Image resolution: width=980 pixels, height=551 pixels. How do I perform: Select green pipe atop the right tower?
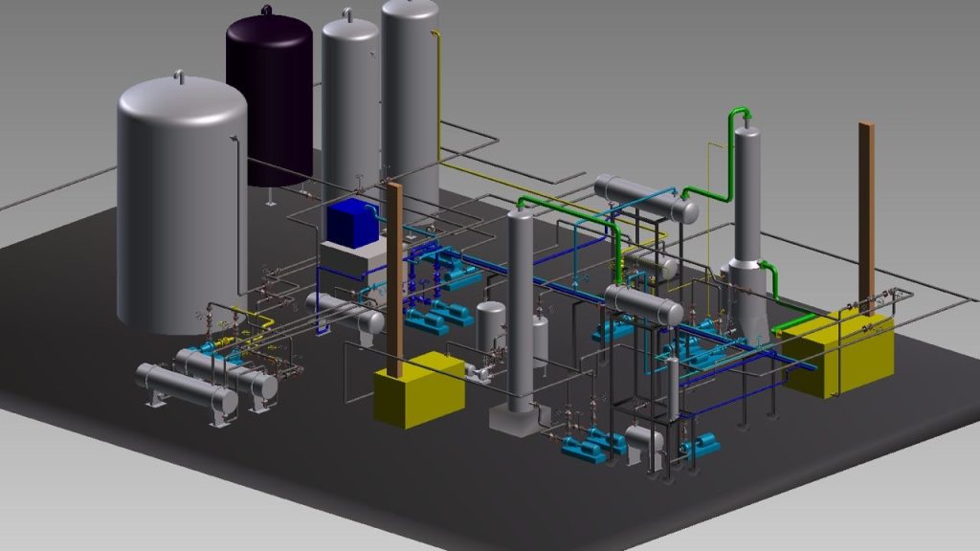click(735, 120)
